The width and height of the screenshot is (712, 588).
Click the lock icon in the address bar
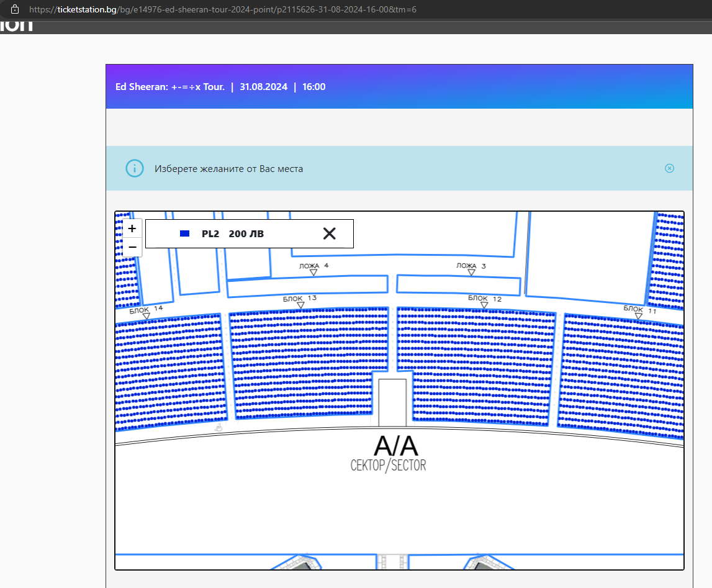click(x=16, y=9)
